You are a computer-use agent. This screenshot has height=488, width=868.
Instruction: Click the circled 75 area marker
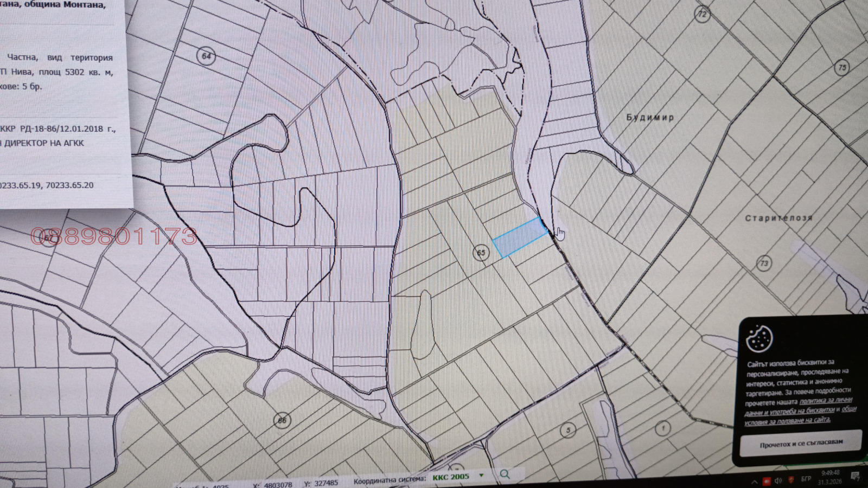pos(842,68)
